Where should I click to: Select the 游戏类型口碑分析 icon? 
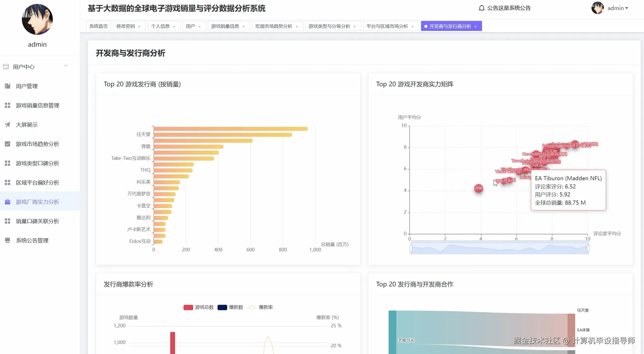point(8,163)
